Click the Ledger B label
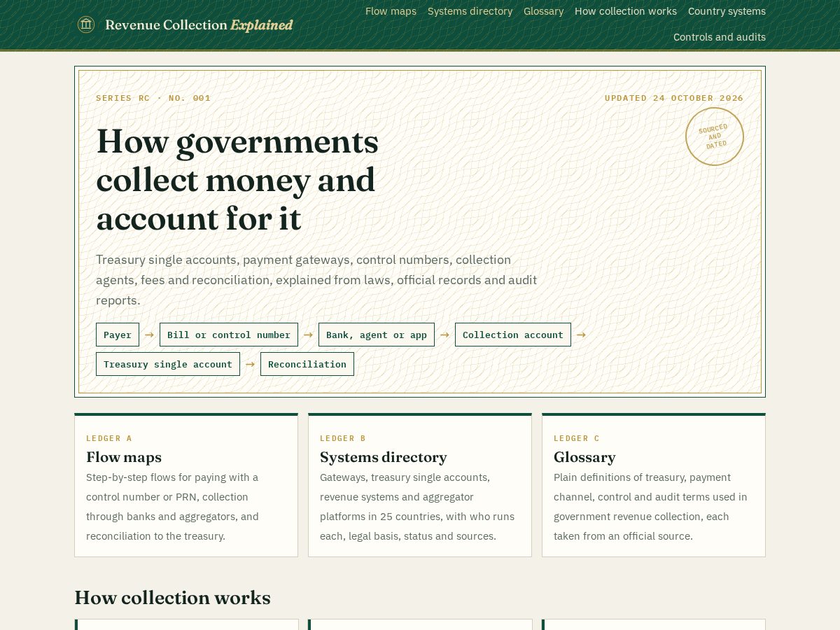Screen dimensions: 840x630 click(343, 438)
